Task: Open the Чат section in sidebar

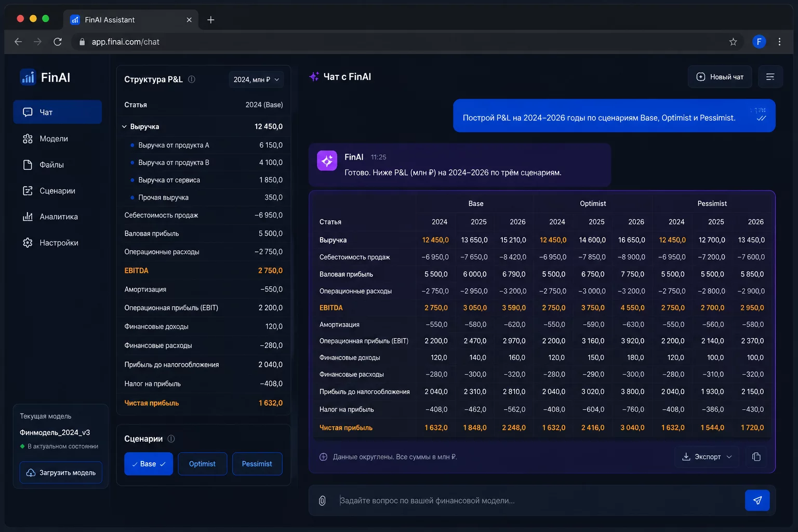Action: (58, 112)
